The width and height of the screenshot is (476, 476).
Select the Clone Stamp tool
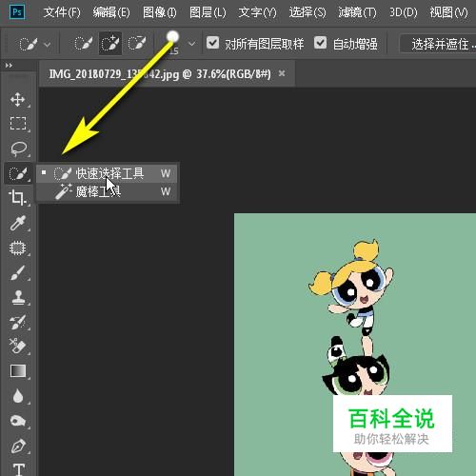[x=18, y=298]
